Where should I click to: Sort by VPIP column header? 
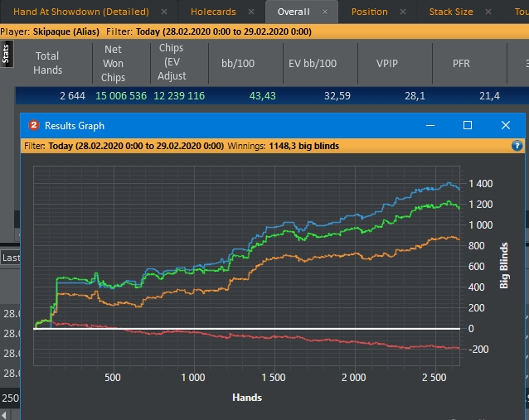387,63
